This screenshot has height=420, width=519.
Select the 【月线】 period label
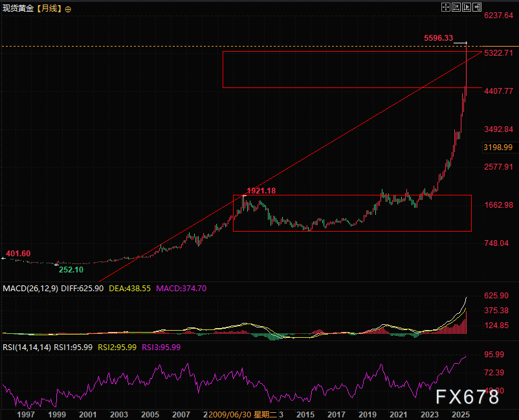[49, 8]
